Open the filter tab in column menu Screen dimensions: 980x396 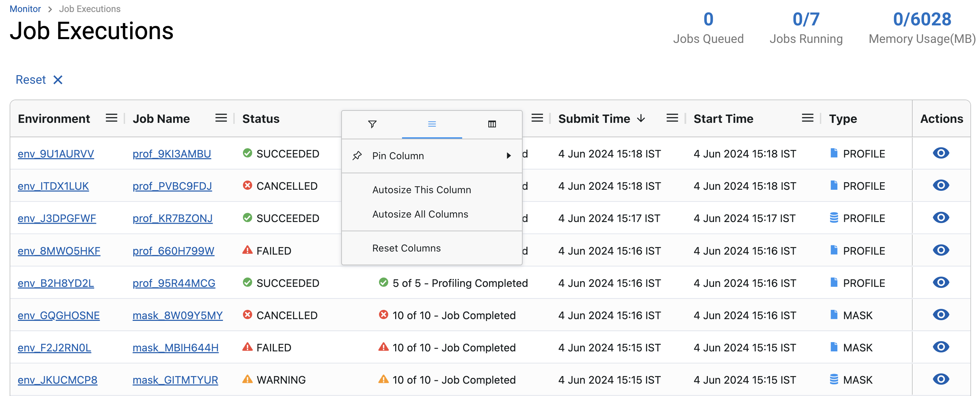click(x=372, y=124)
